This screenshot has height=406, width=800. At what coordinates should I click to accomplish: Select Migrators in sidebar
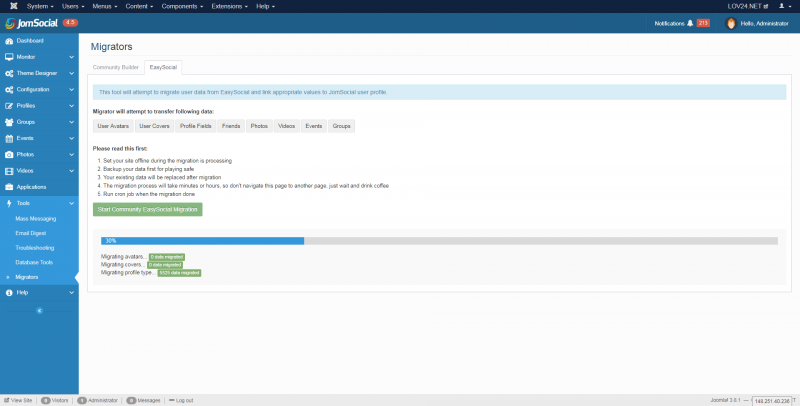[27, 277]
